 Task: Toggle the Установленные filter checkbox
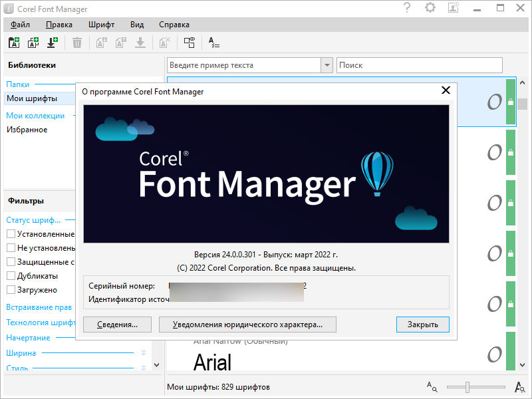pos(11,234)
